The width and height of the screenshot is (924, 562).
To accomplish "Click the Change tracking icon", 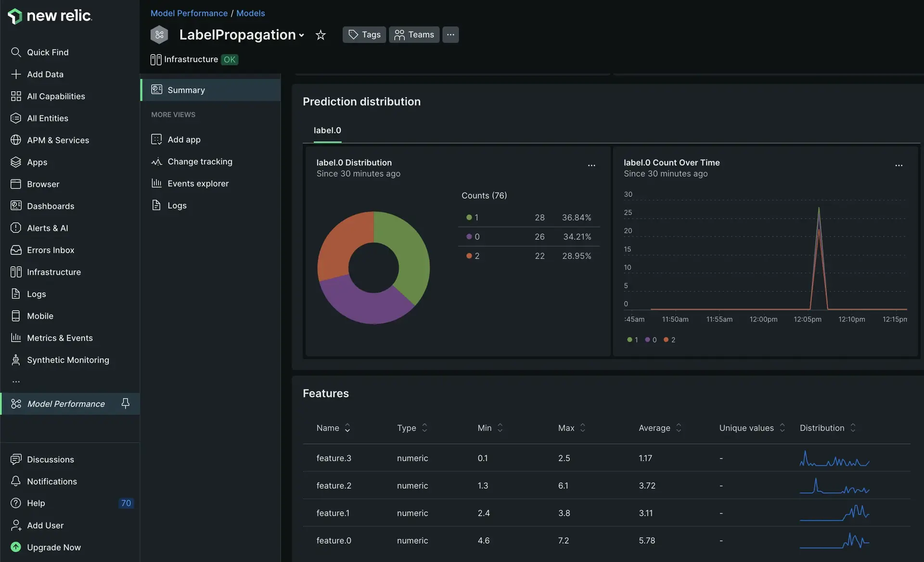I will coord(156,161).
